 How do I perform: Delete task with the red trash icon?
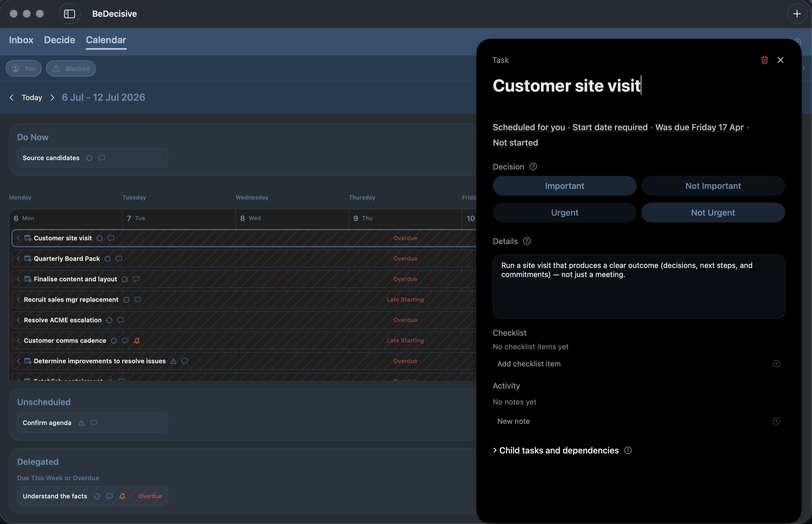coord(764,60)
